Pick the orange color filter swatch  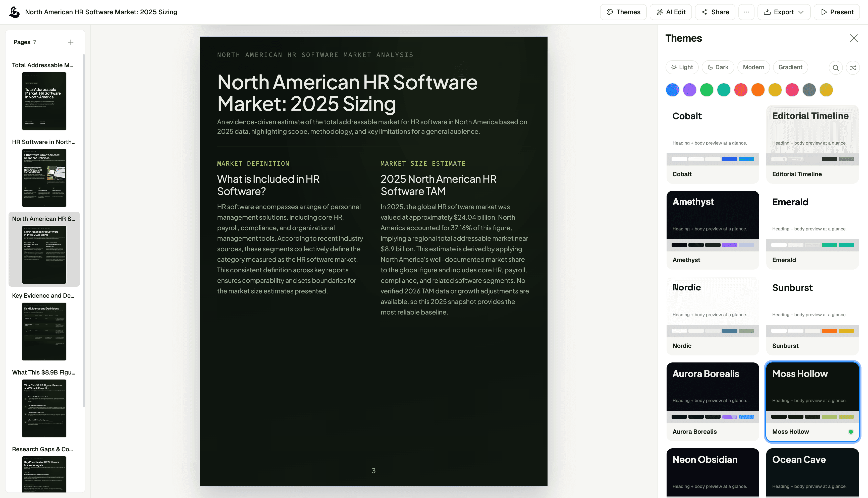[x=758, y=90]
